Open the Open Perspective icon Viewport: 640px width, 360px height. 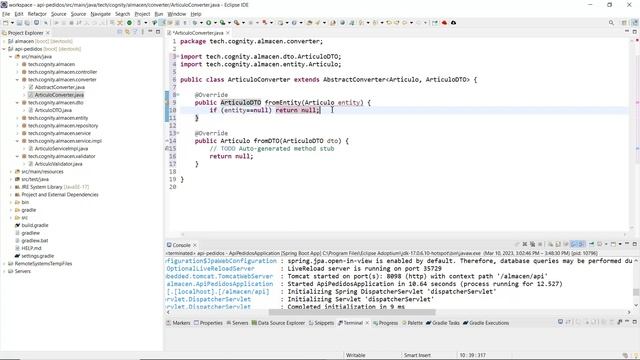click(624, 22)
